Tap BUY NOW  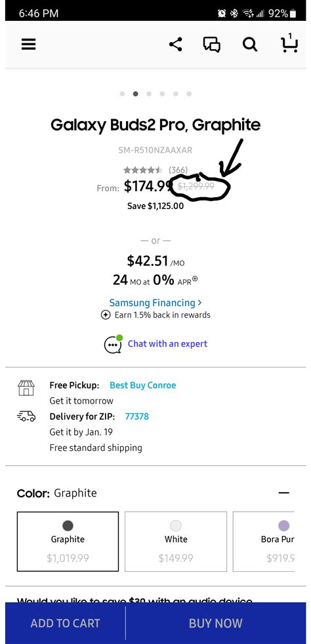coord(216,623)
